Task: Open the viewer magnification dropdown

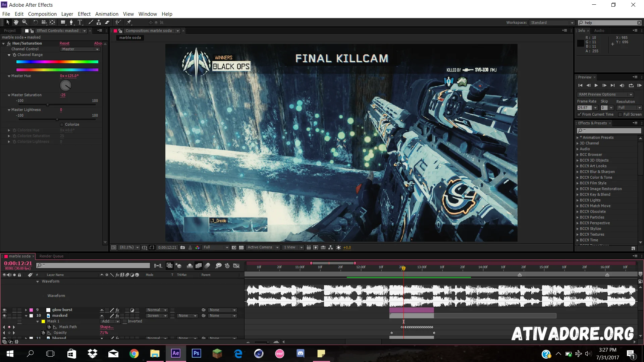Action: click(x=129, y=247)
